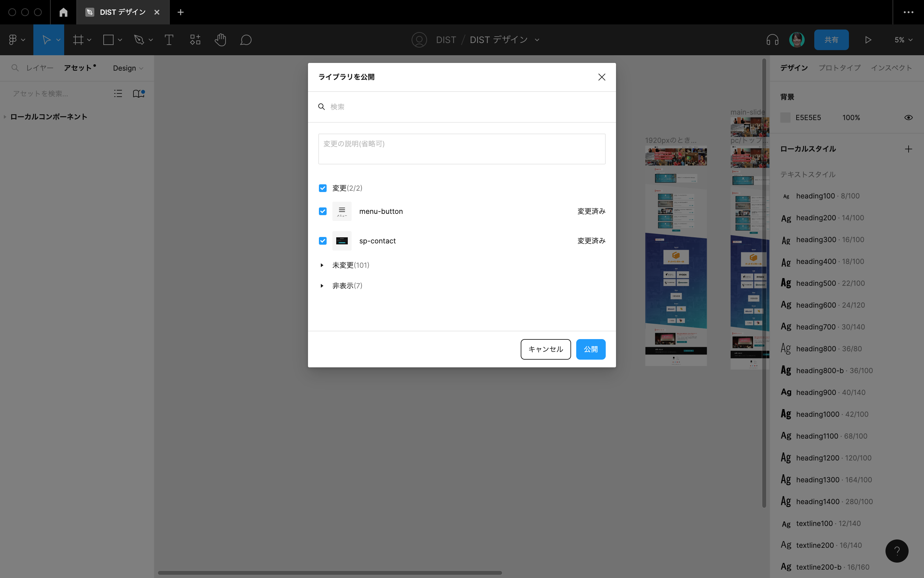Open the shape tools chevron

[119, 40]
